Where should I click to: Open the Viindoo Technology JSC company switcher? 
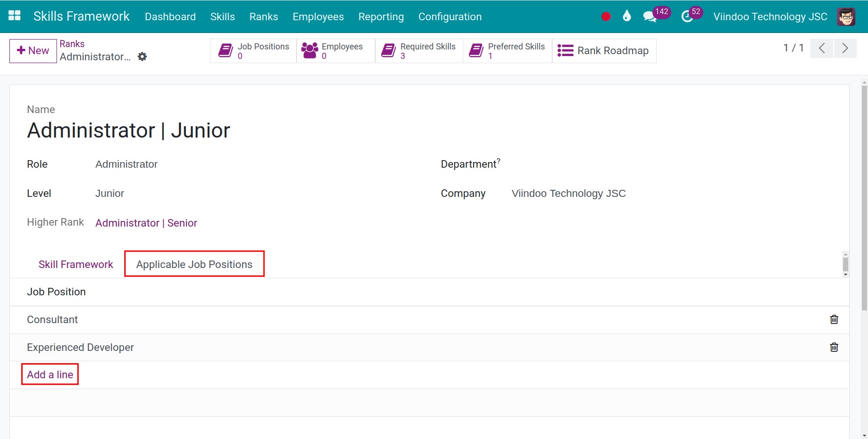(770, 16)
